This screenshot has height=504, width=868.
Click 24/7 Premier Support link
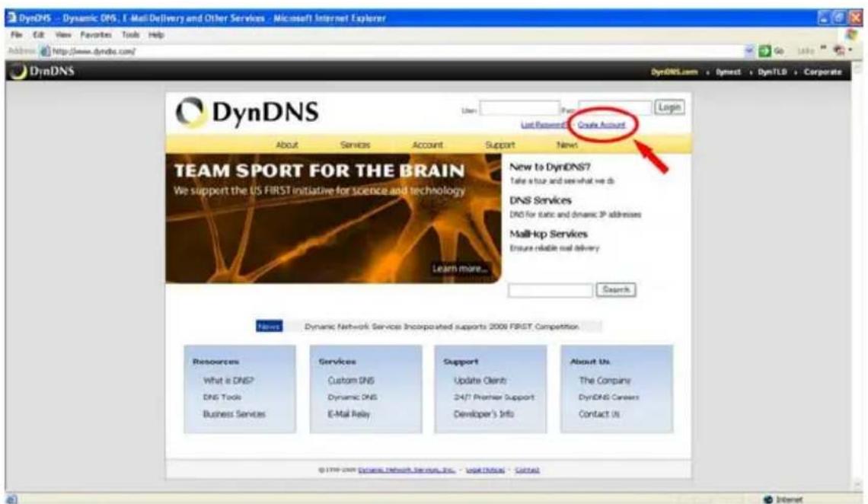click(x=494, y=397)
